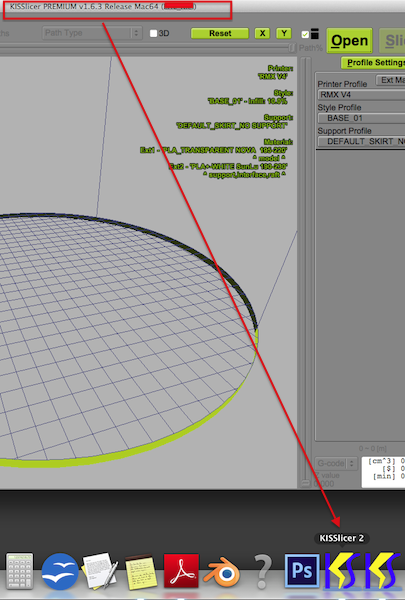
Task: Click the estimate box showing [cm^3]
Action: (383, 472)
